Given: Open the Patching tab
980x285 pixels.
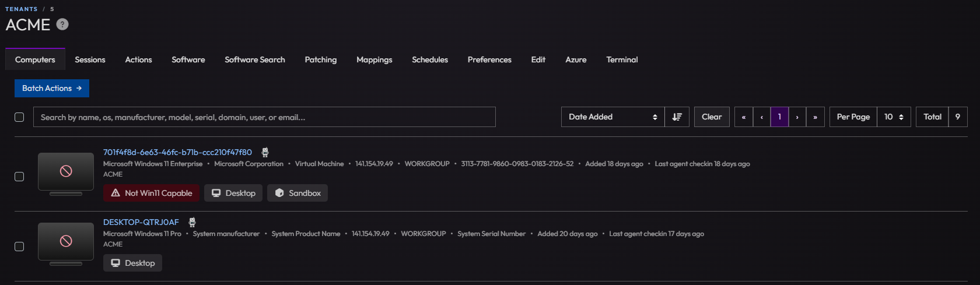Looking at the screenshot, I should [321, 59].
